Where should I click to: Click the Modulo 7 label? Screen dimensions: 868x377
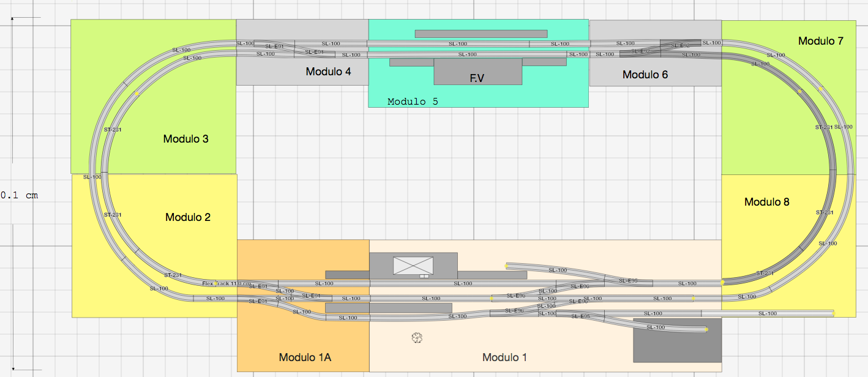[820, 41]
